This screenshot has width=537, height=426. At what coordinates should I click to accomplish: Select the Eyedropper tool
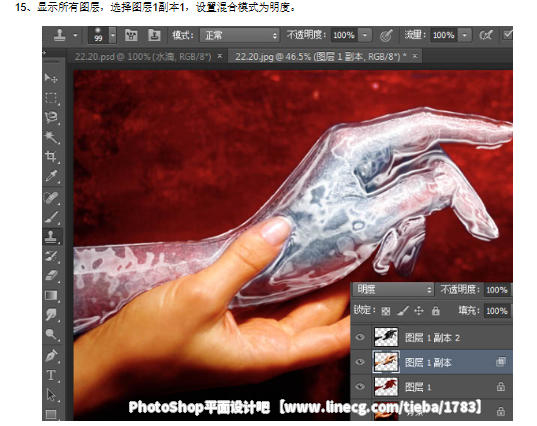[51, 176]
